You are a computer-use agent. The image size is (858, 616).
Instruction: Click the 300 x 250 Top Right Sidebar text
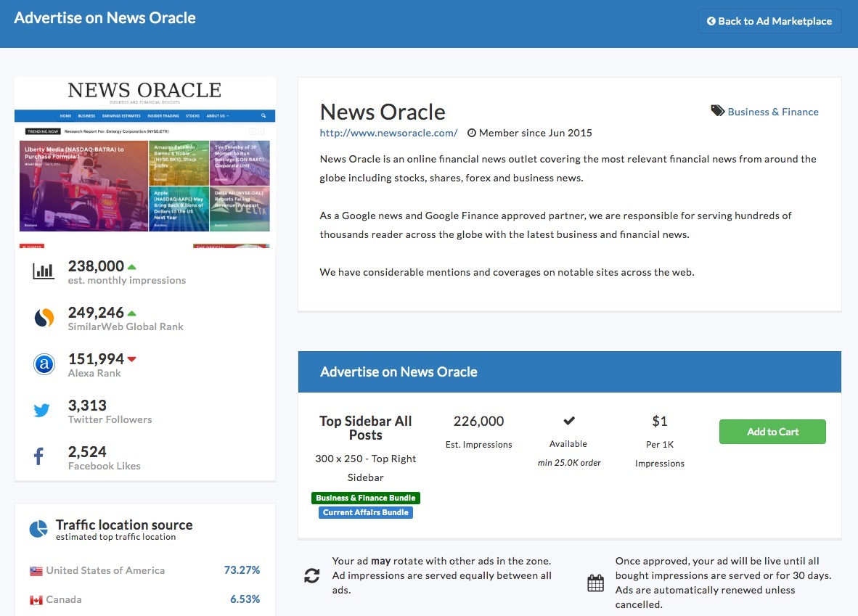pos(366,468)
